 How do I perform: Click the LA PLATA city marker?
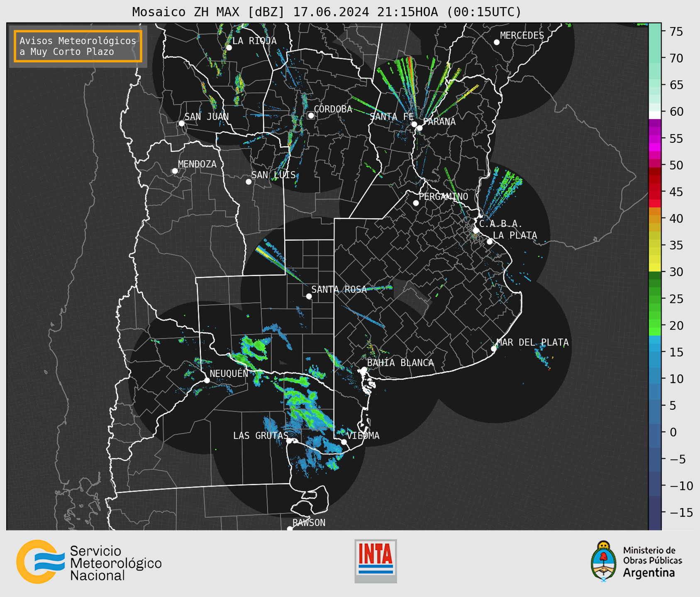pos(490,242)
